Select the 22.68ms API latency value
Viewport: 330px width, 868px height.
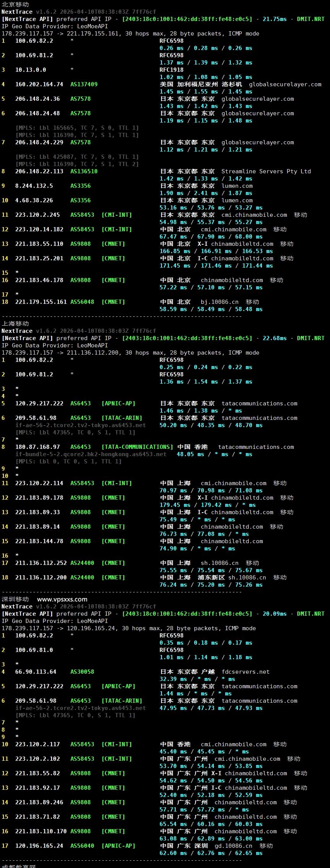pos(275,338)
